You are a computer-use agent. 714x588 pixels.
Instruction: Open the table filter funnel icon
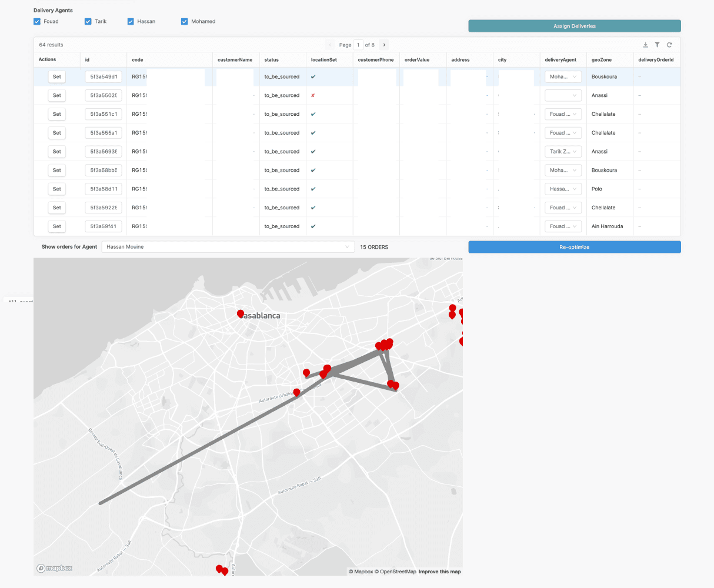pyautogui.click(x=657, y=45)
